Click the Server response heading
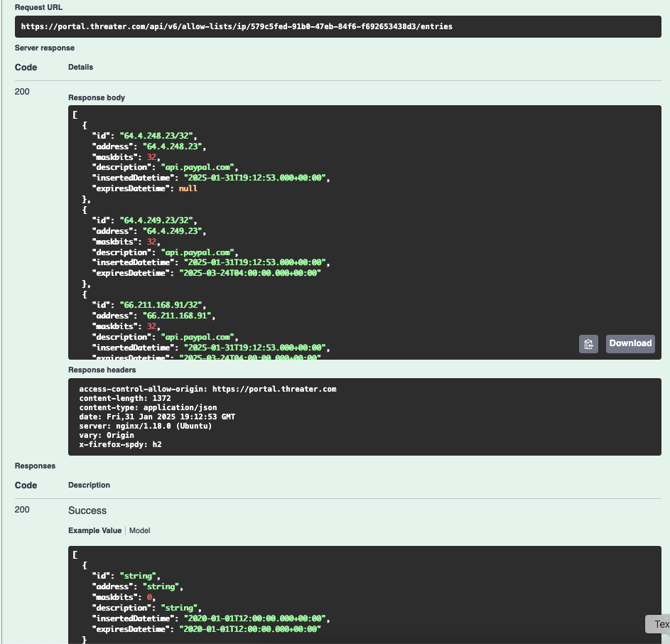 point(45,48)
